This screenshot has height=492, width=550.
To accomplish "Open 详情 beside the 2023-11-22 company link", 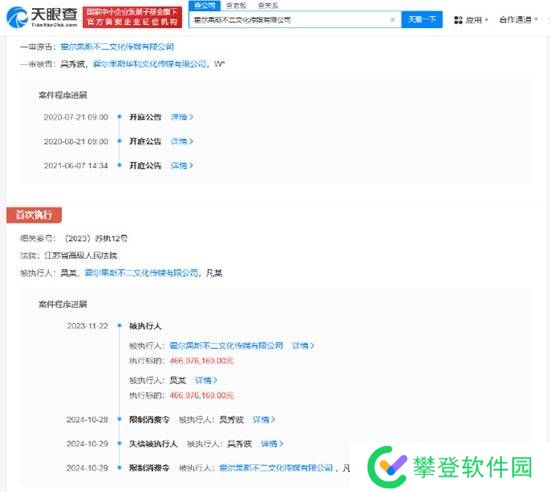I will click(x=303, y=346).
